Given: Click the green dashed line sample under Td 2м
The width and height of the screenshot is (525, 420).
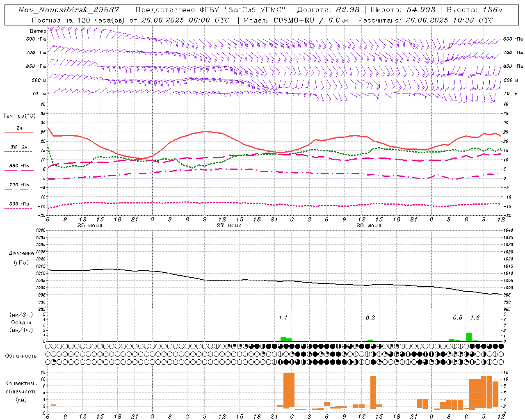Looking at the screenshot, I should pyautogui.click(x=18, y=152).
